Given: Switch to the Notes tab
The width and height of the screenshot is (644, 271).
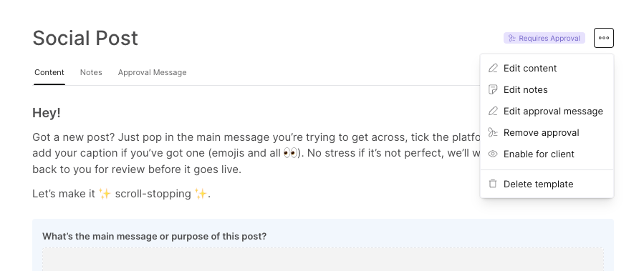Looking at the screenshot, I should coord(91,72).
